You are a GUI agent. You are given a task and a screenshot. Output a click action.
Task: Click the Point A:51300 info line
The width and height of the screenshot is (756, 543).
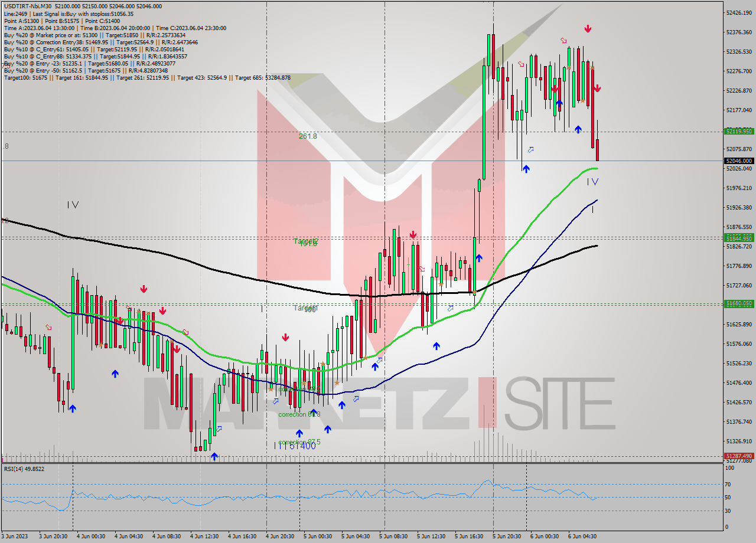[x=62, y=21]
